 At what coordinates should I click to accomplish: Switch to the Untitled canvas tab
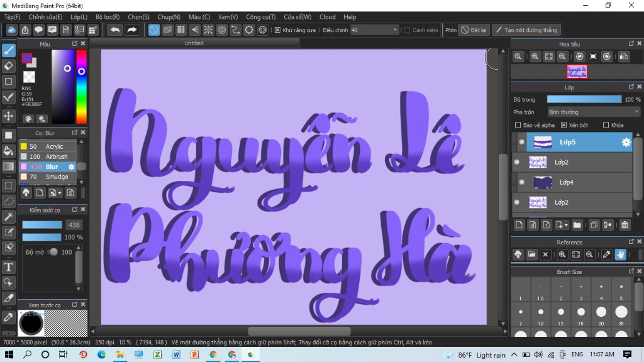(194, 43)
